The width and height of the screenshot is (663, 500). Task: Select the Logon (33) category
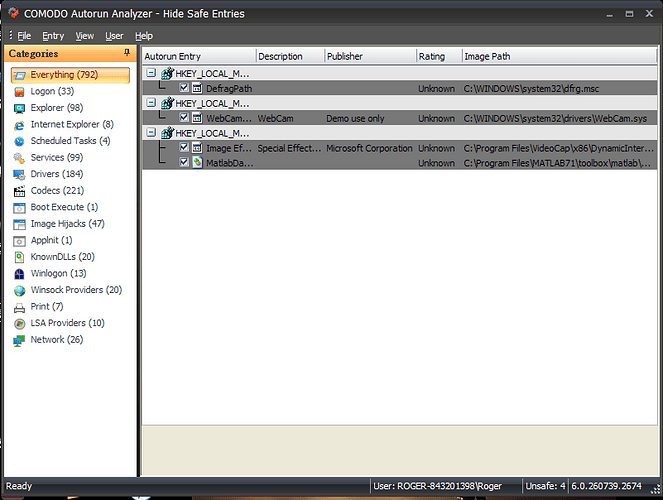pos(52,91)
